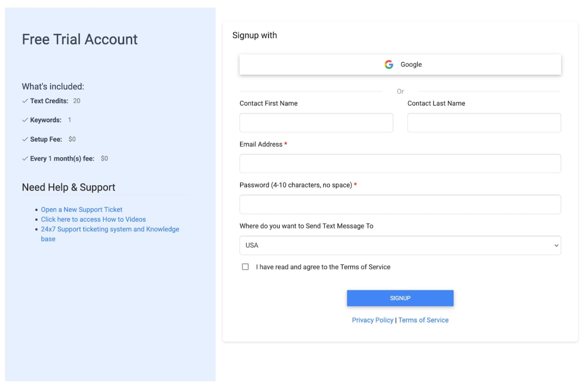Click the Contact First Name input field

[316, 122]
